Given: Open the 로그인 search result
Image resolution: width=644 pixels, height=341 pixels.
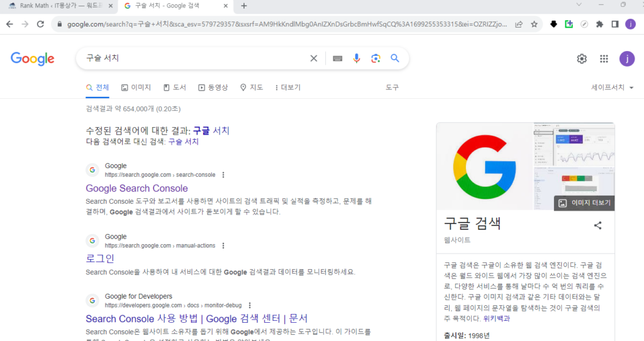Looking at the screenshot, I should 100,259.
